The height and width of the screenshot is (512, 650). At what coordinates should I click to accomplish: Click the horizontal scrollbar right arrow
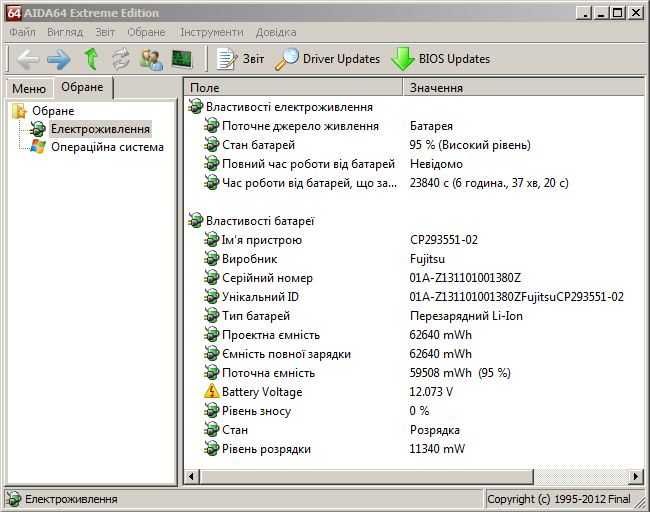635,477
